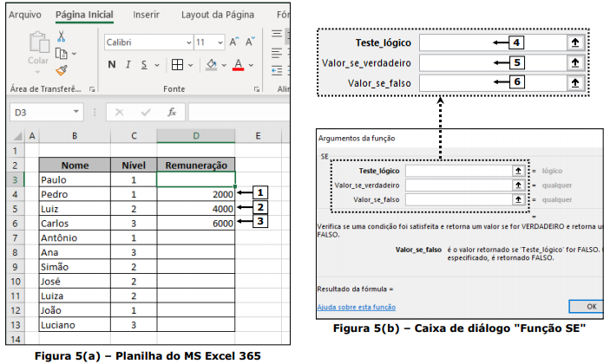Open the 'Ajuda sobre esta função' link
Screen dimensions: 610x364
pos(356,306)
